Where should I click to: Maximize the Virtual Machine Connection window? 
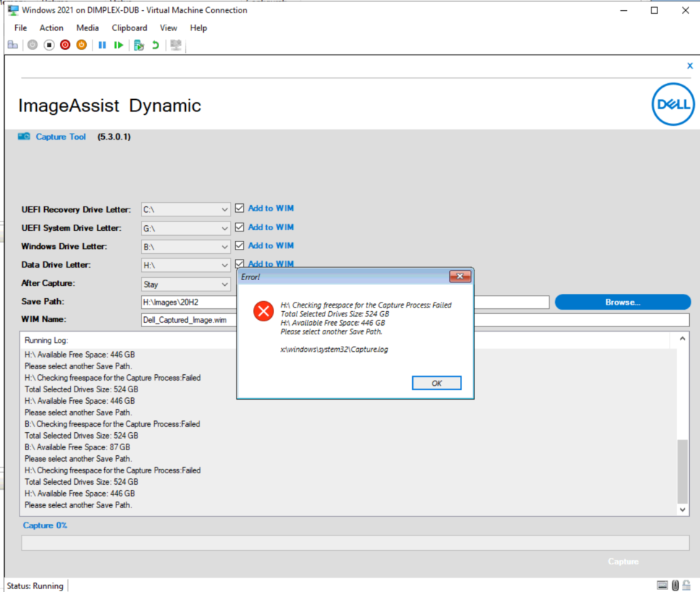click(x=654, y=10)
